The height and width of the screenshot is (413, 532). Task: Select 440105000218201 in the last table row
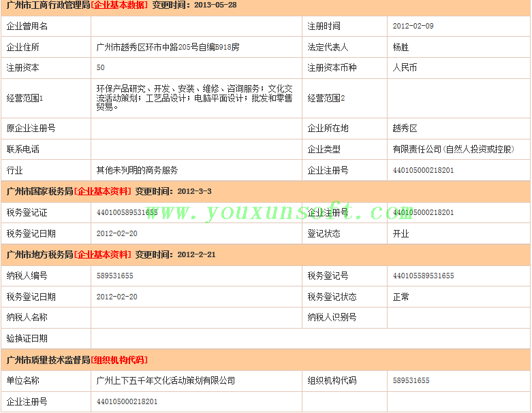127,401
